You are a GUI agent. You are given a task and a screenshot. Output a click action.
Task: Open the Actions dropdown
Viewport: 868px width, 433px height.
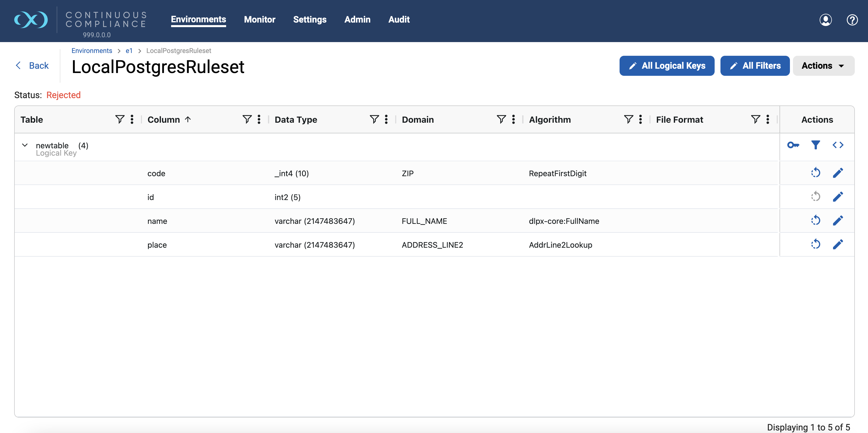click(824, 65)
